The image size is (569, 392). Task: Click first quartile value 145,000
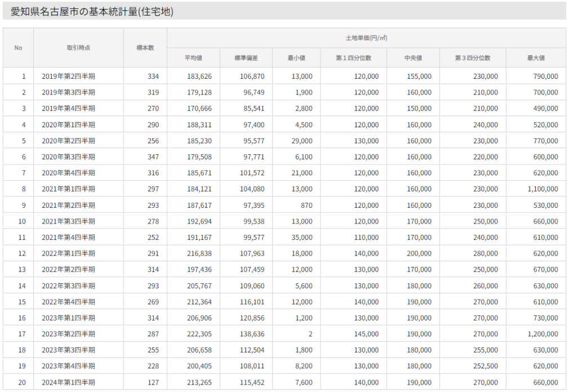pyautogui.click(x=366, y=334)
